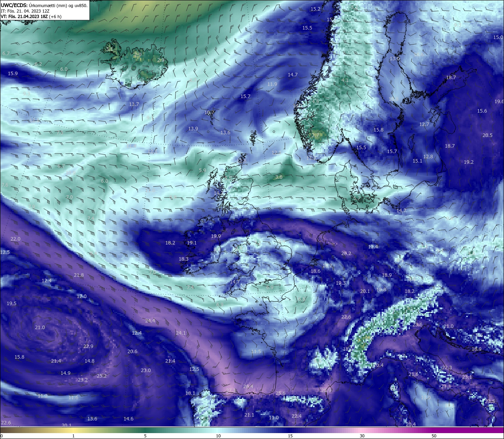Click the map value 5.9
Screen dimensions: 504x439
(202, 170)
